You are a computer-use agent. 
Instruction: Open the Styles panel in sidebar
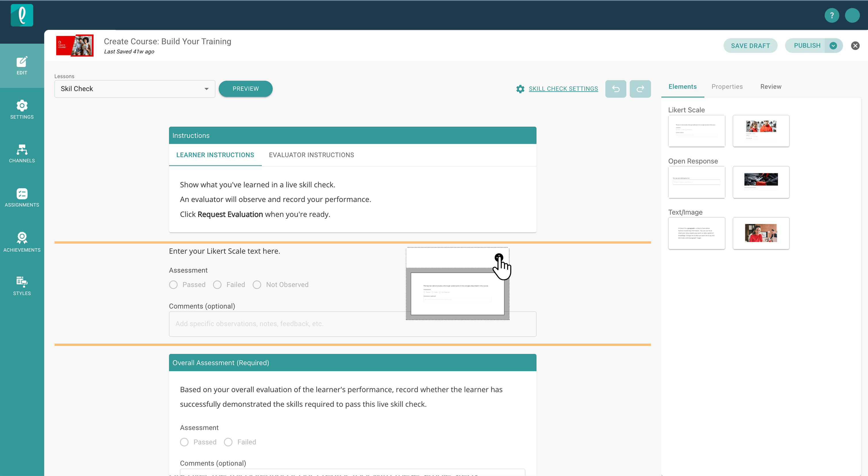coord(22,286)
